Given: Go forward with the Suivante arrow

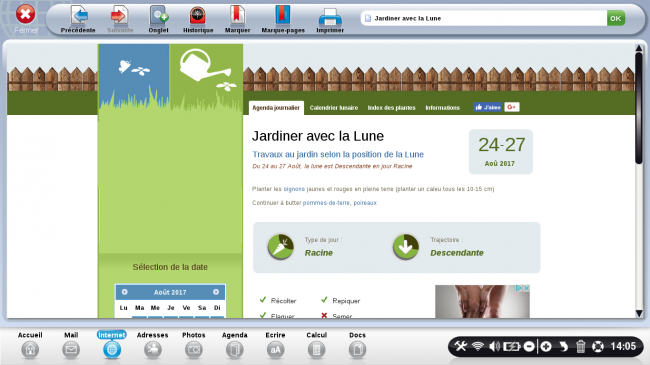Looking at the screenshot, I should pos(120,19).
